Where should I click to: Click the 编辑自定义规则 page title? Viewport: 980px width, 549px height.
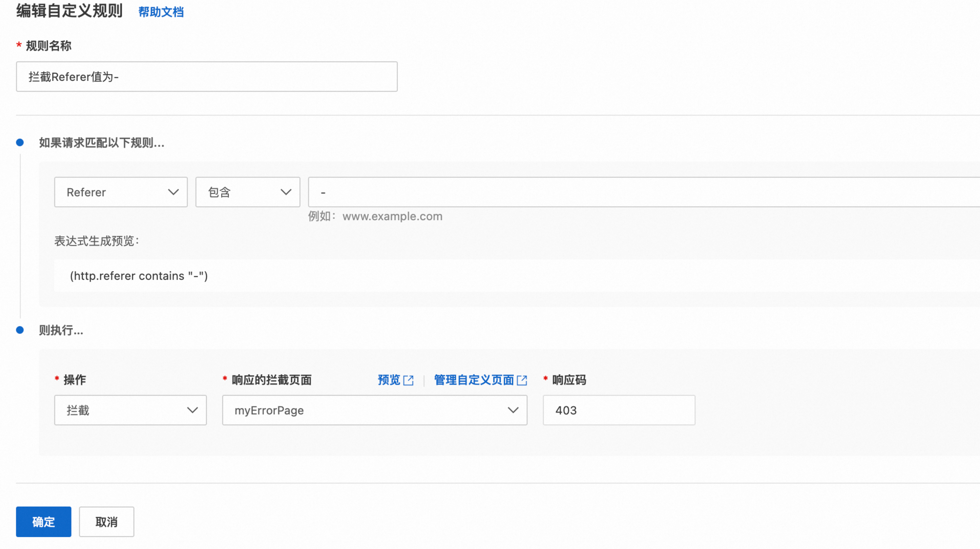(x=69, y=11)
